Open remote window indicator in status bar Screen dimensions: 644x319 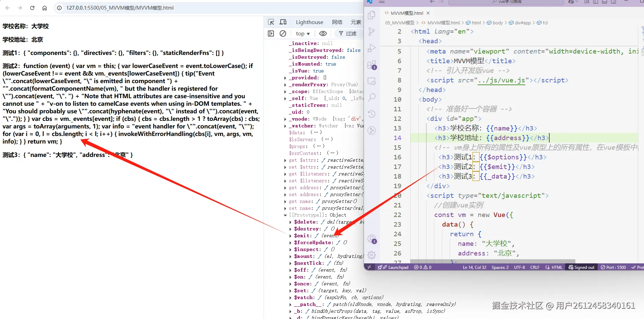[x=369, y=267]
